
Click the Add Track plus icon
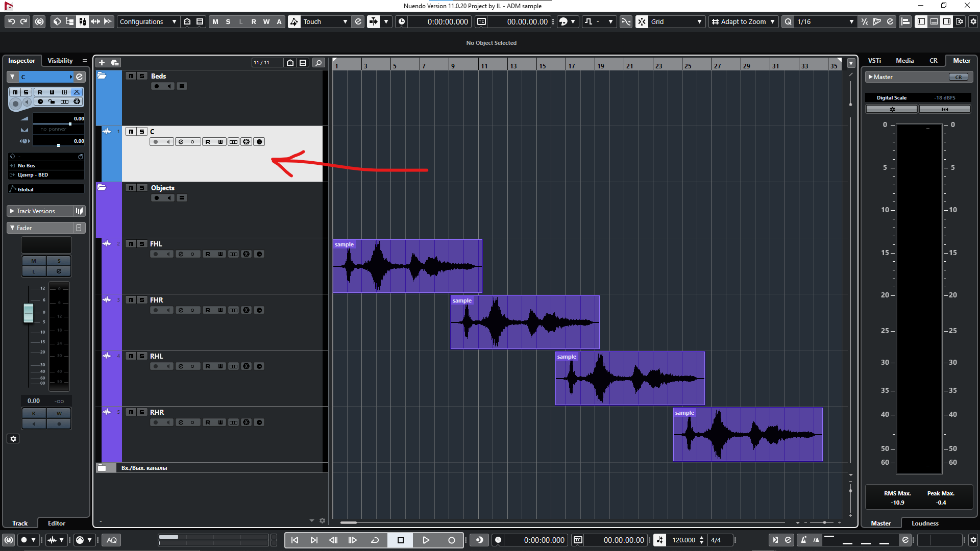(x=102, y=62)
